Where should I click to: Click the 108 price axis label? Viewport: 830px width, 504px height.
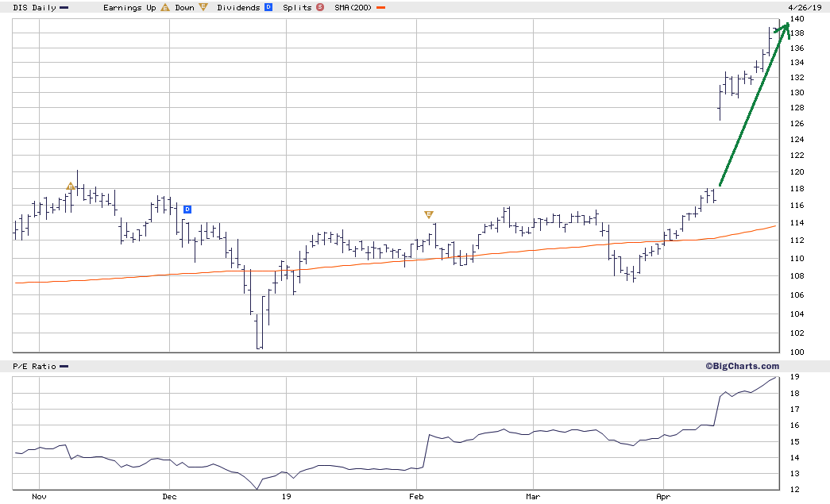pos(797,275)
